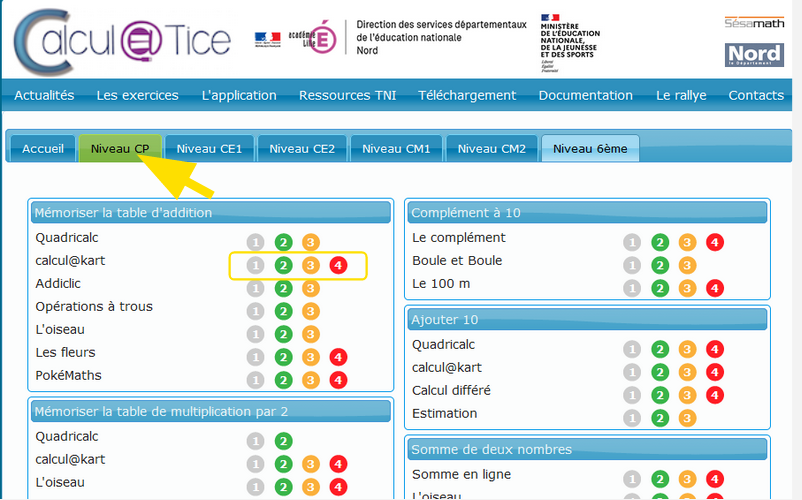Open the Documentation menu

click(586, 95)
